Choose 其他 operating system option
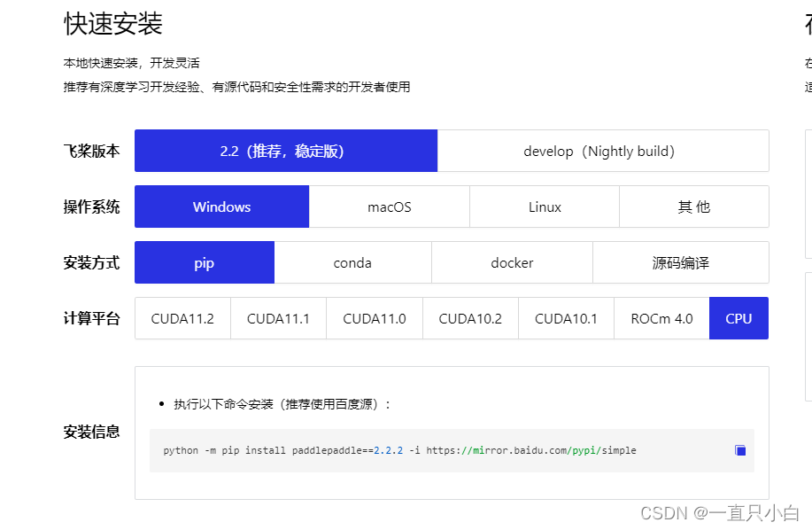The width and height of the screenshot is (812, 530). (x=694, y=207)
